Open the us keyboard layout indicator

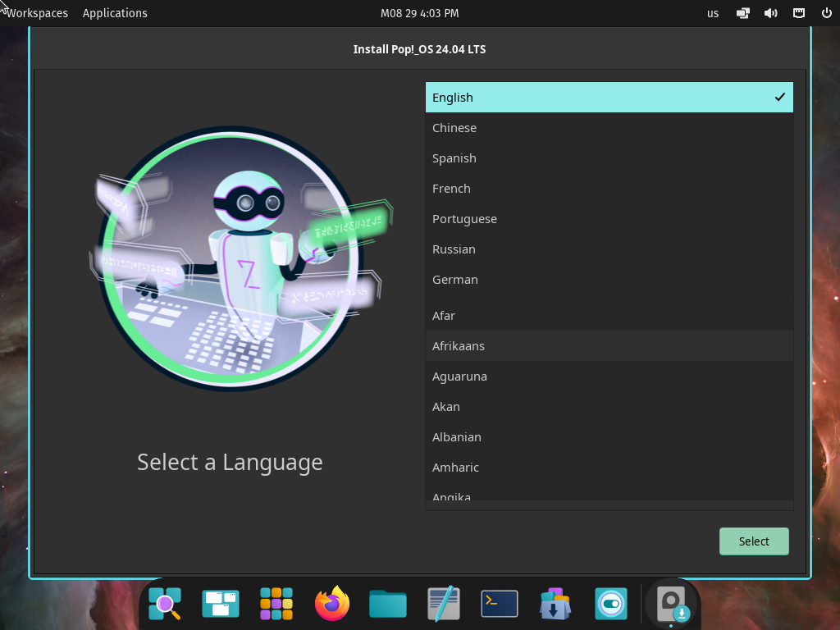click(713, 13)
